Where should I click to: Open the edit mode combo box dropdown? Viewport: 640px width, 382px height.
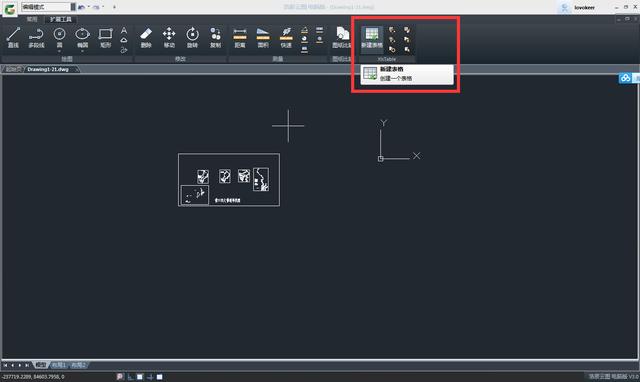click(x=73, y=7)
